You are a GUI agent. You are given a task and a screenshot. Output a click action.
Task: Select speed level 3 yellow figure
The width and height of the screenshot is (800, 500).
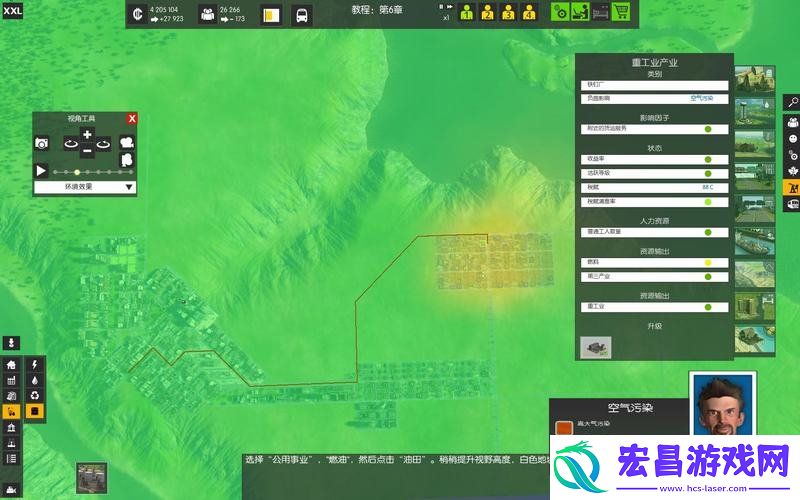pyautogui.click(x=508, y=12)
